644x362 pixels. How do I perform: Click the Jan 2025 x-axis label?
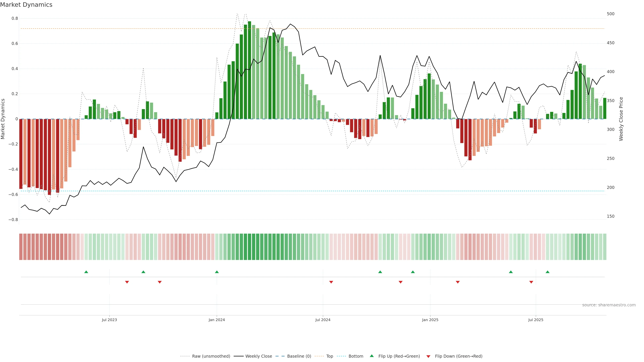click(x=430, y=320)
